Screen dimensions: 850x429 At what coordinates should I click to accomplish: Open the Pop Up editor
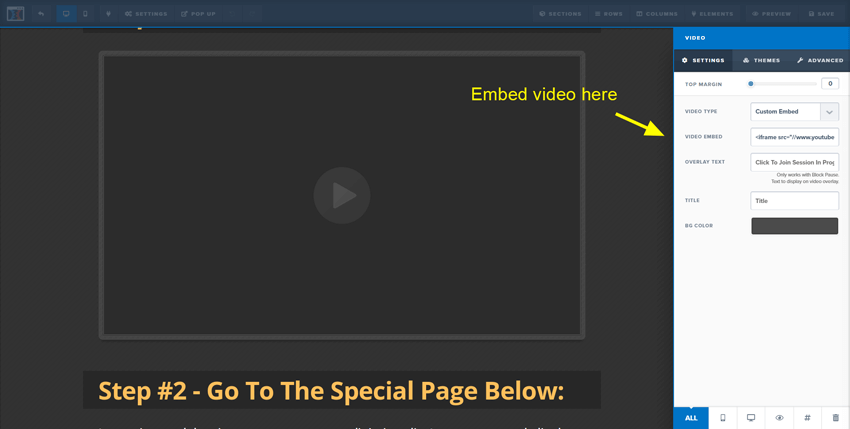(198, 14)
